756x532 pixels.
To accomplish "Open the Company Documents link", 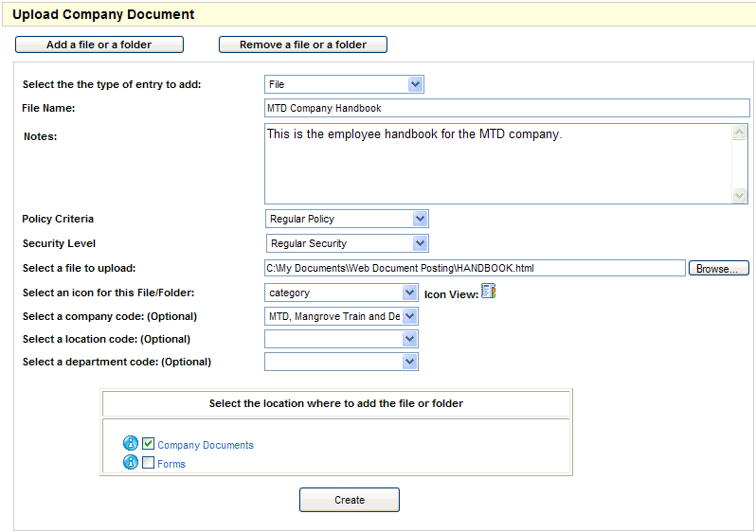I will (206, 445).
